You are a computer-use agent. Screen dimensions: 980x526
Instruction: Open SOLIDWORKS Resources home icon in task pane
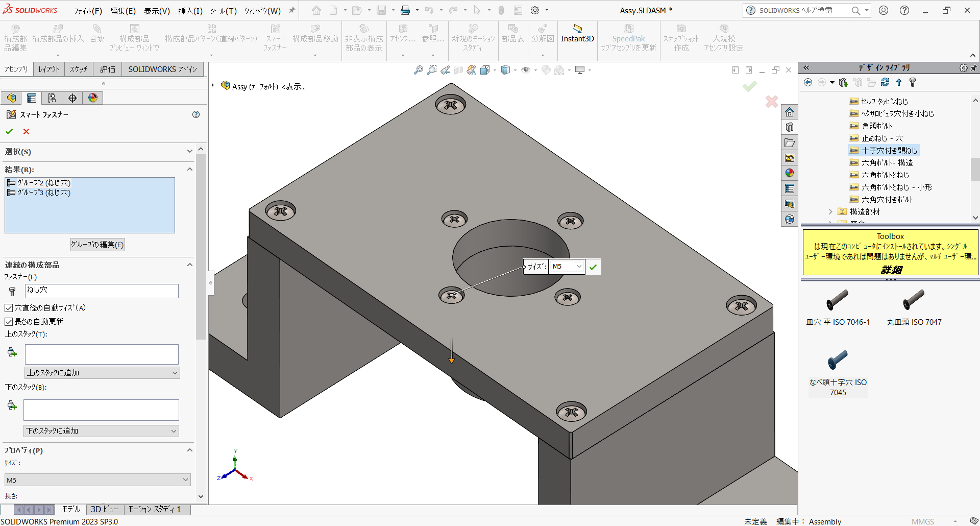(790, 112)
